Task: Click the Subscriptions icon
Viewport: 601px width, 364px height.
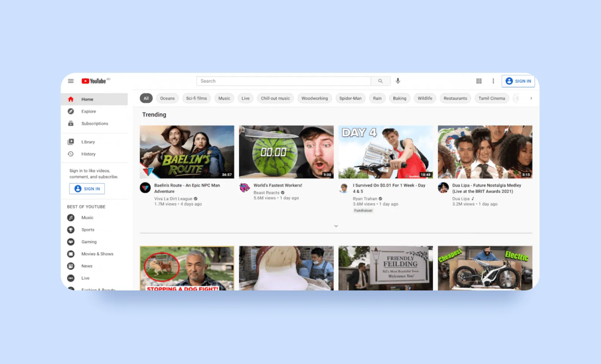Action: [x=71, y=124]
